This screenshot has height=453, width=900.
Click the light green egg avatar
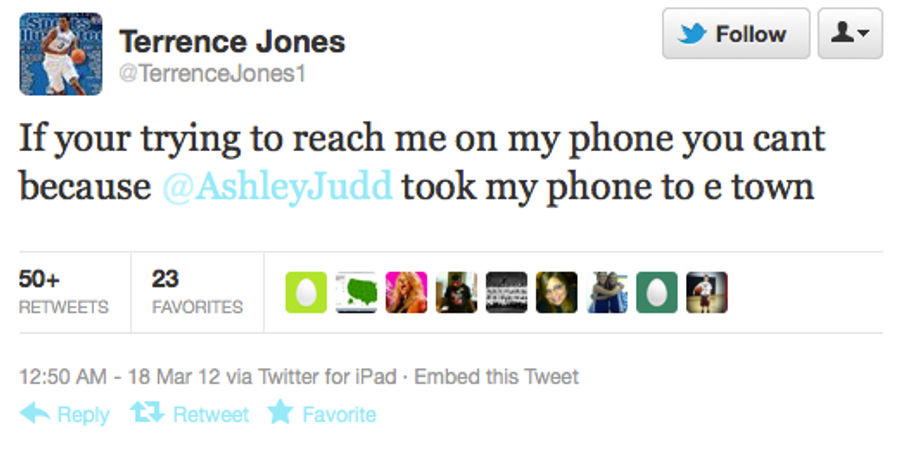pos(306,292)
